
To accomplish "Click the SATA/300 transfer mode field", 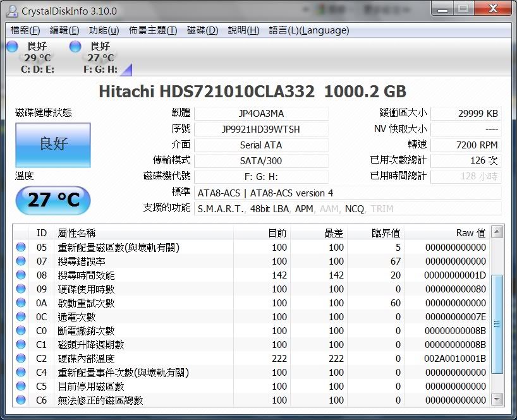I will (x=261, y=161).
